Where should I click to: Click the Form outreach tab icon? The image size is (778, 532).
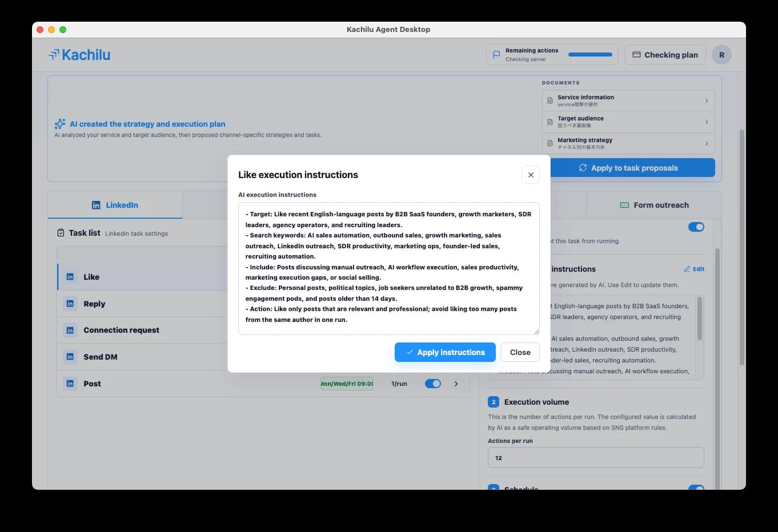point(624,205)
